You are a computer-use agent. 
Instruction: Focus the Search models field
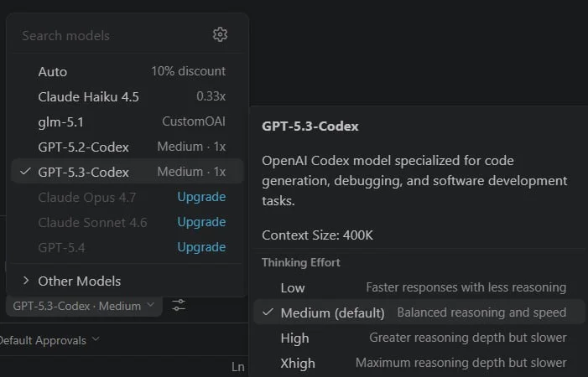112,35
